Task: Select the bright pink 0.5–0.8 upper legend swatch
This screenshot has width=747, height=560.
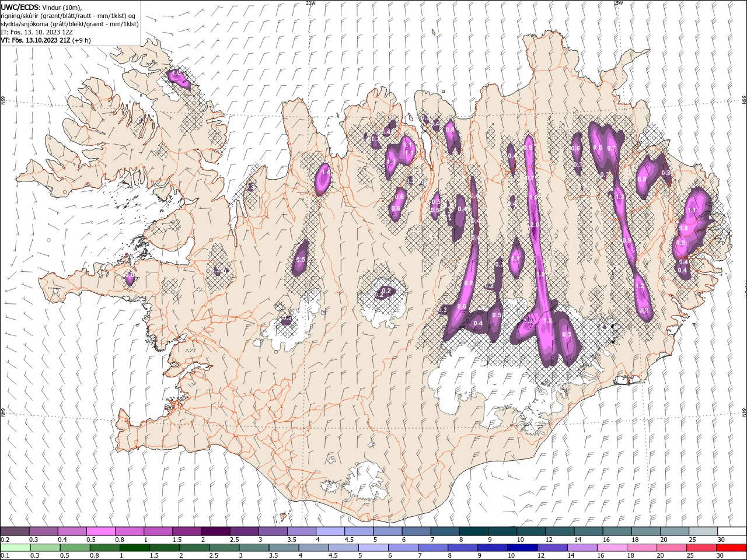Action: click(x=101, y=531)
